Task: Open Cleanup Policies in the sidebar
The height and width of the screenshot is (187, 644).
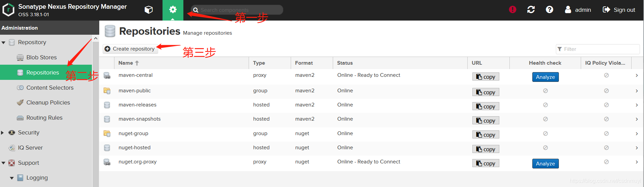Action: click(48, 102)
